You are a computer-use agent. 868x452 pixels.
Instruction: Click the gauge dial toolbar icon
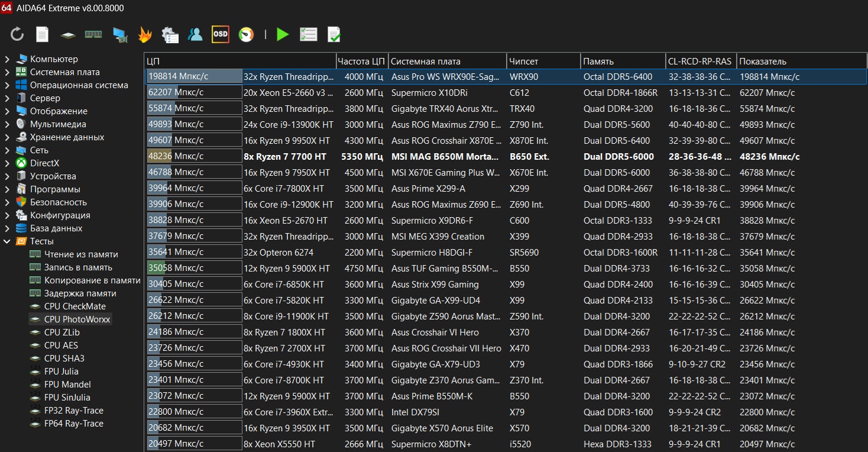[246, 34]
